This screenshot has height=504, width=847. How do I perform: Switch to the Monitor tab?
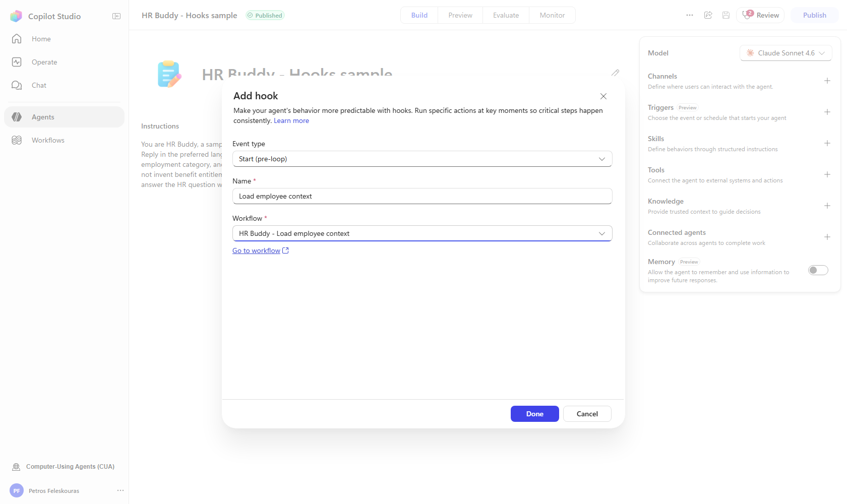click(552, 15)
